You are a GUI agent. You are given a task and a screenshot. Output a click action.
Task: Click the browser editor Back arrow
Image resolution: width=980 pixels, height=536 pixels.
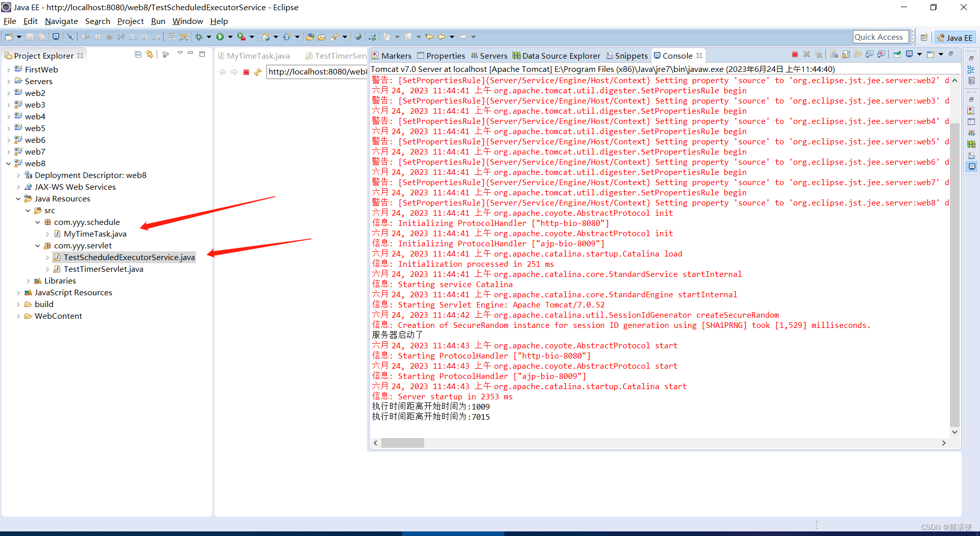(223, 72)
